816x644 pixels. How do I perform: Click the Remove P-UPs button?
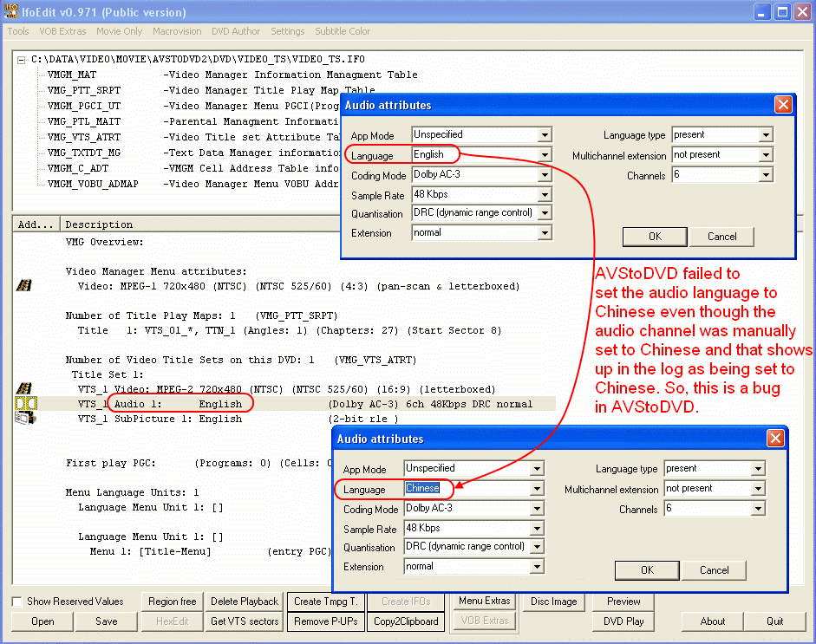[x=326, y=621]
